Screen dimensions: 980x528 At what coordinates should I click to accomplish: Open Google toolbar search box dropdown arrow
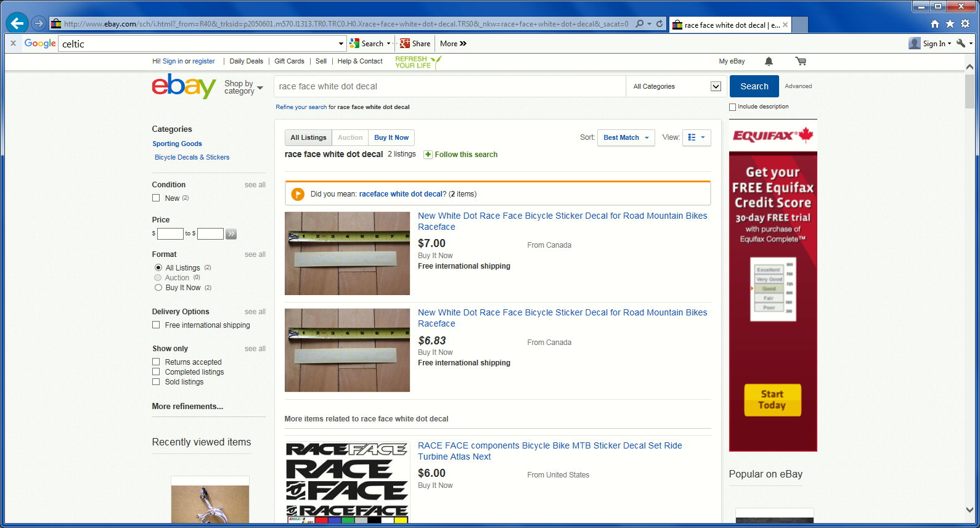pos(341,43)
